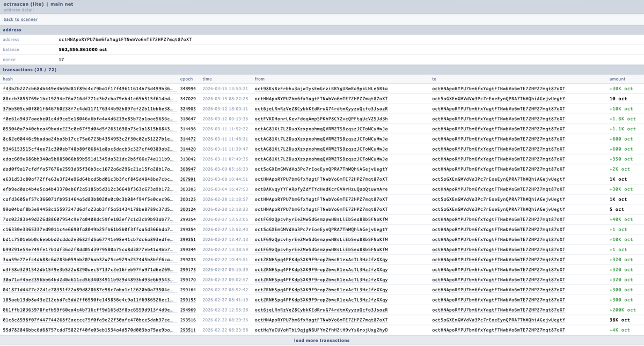Click sender octAG81Xi7LZDuaX in epoch 314496 row
The width and height of the screenshot is (644, 346).
point(321,129)
